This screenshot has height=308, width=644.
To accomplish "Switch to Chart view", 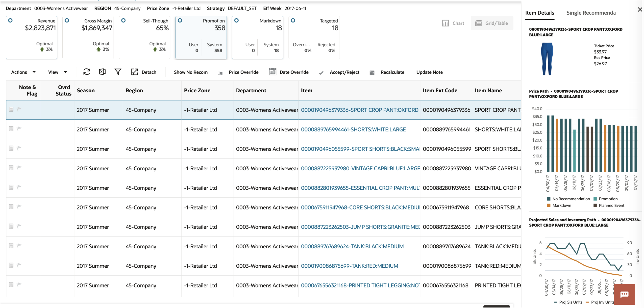I will coord(453,23).
